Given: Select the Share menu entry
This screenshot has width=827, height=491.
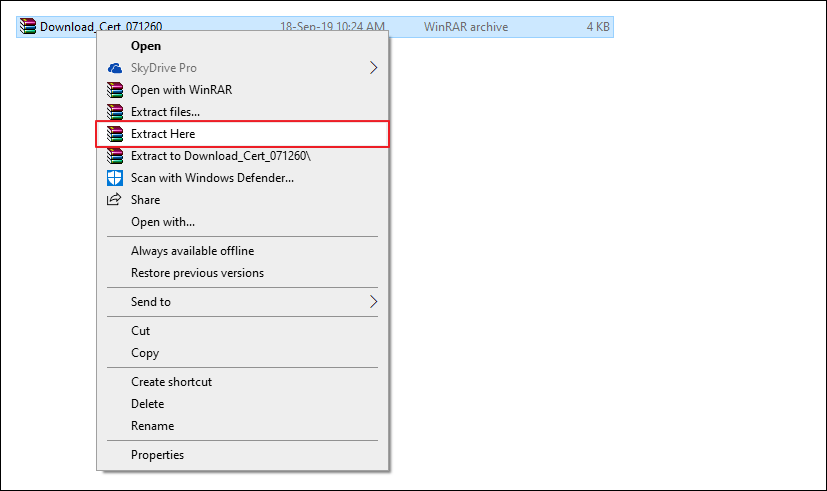Looking at the screenshot, I should point(243,200).
